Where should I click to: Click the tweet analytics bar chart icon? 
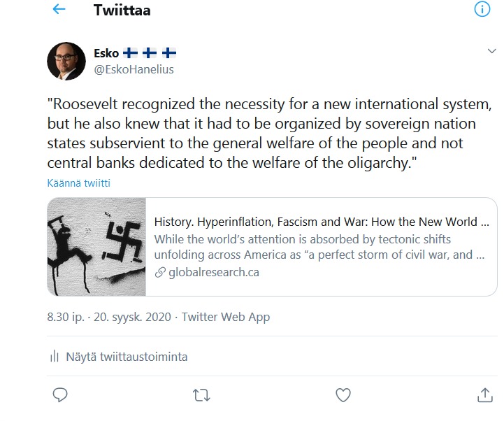tap(55, 356)
